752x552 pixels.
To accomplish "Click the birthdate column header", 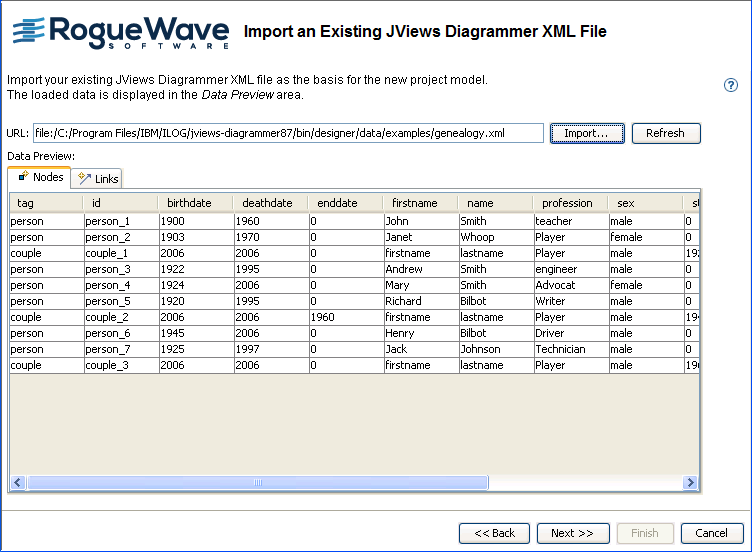I will (189, 203).
